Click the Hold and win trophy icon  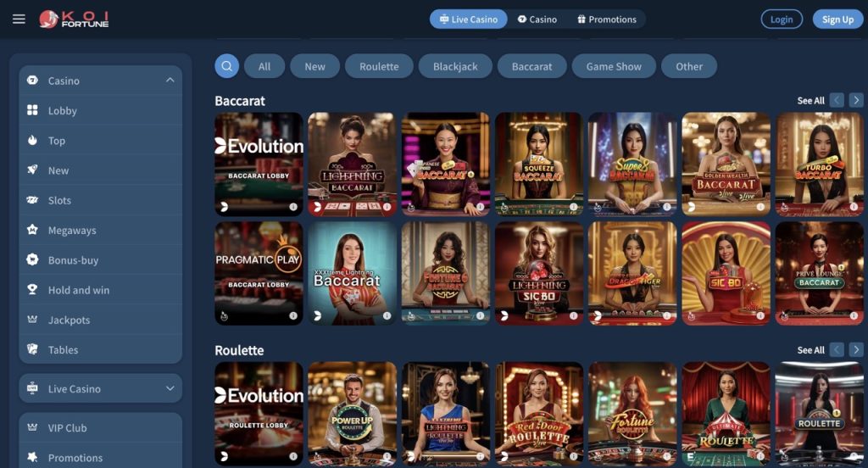[33, 290]
